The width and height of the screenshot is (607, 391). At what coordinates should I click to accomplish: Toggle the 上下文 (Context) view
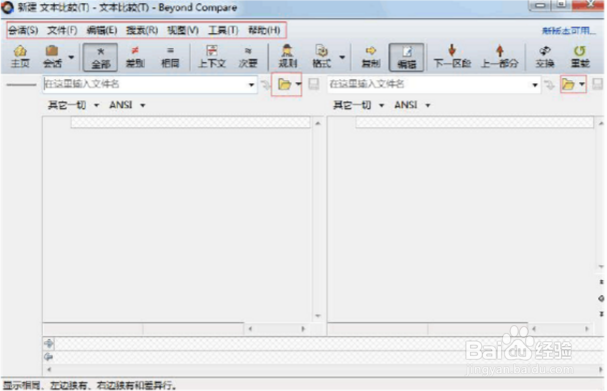coord(212,57)
